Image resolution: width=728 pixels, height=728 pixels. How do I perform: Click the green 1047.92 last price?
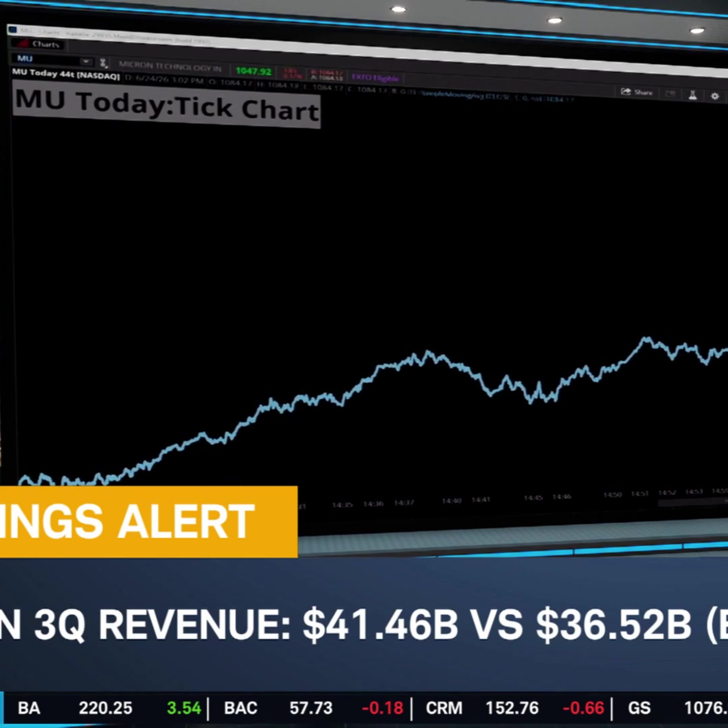click(x=253, y=71)
